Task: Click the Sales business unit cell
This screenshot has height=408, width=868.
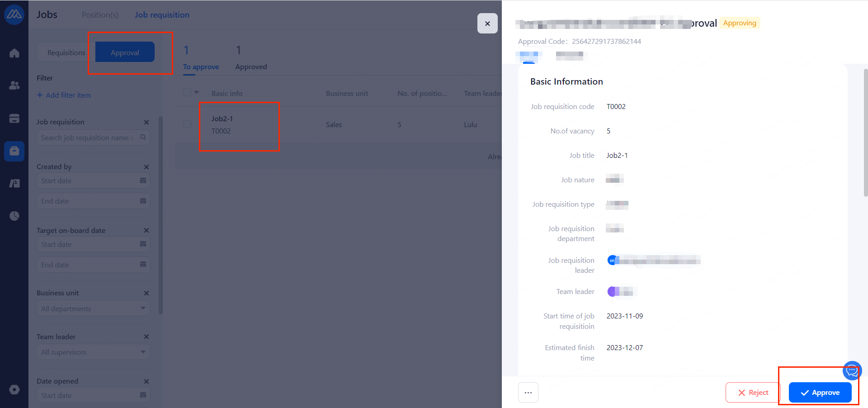Action: [334, 125]
